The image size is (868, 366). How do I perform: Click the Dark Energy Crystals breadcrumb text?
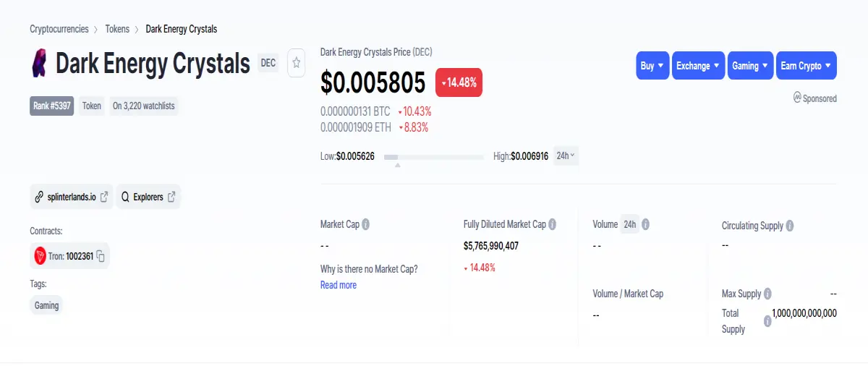pos(182,29)
